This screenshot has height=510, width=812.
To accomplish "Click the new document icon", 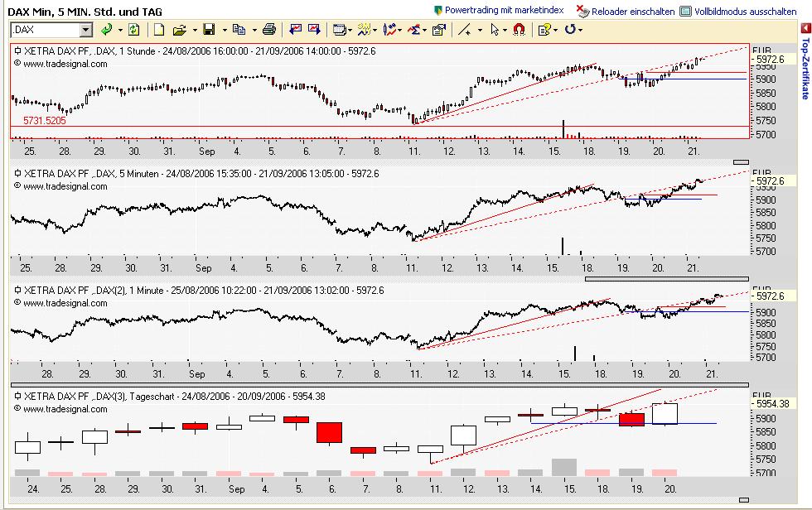I will [x=159, y=30].
